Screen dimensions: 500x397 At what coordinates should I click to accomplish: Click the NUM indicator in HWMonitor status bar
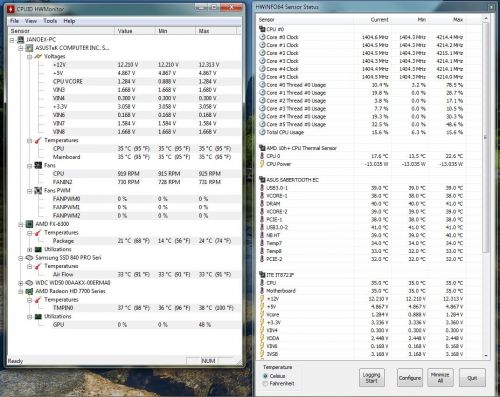[x=208, y=361]
